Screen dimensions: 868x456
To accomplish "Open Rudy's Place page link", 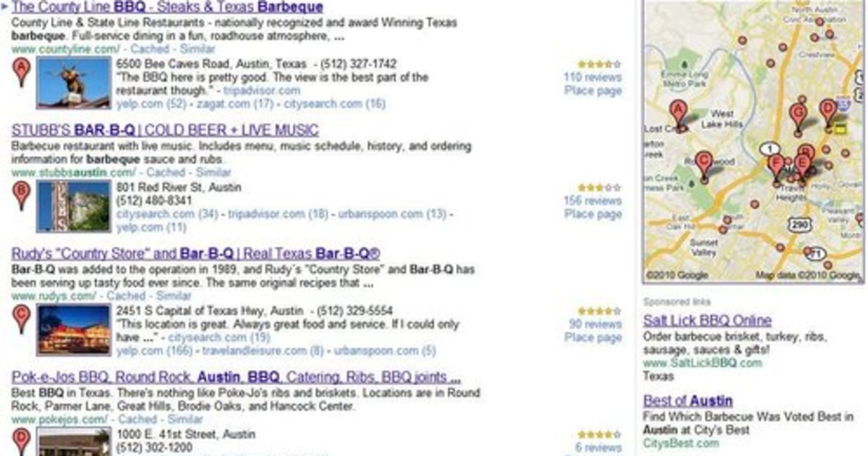I will point(593,337).
